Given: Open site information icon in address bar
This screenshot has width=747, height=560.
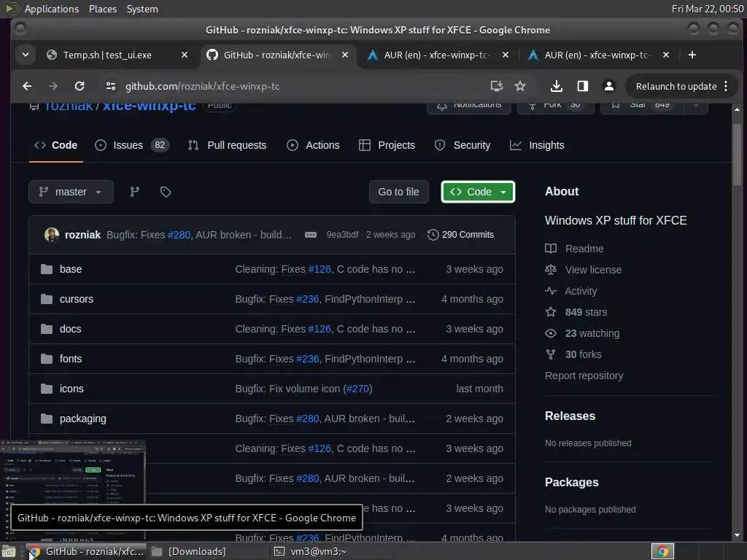Looking at the screenshot, I should pyautogui.click(x=111, y=86).
